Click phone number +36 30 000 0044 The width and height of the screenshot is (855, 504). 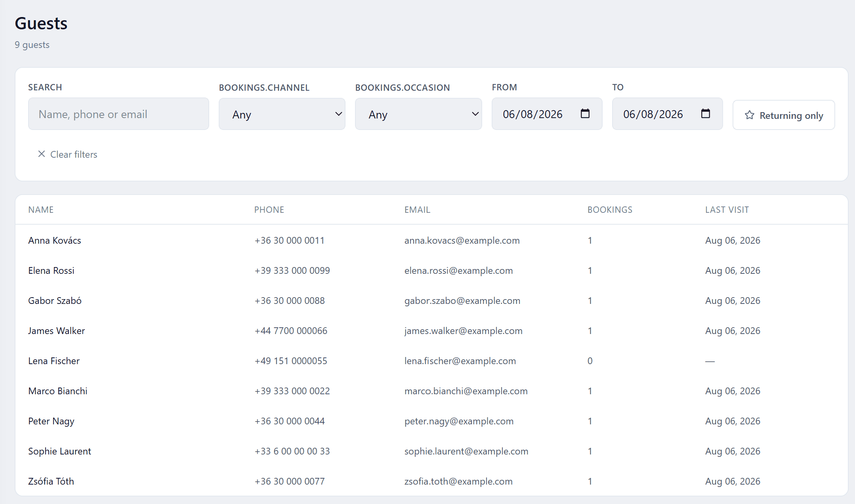[x=290, y=421]
